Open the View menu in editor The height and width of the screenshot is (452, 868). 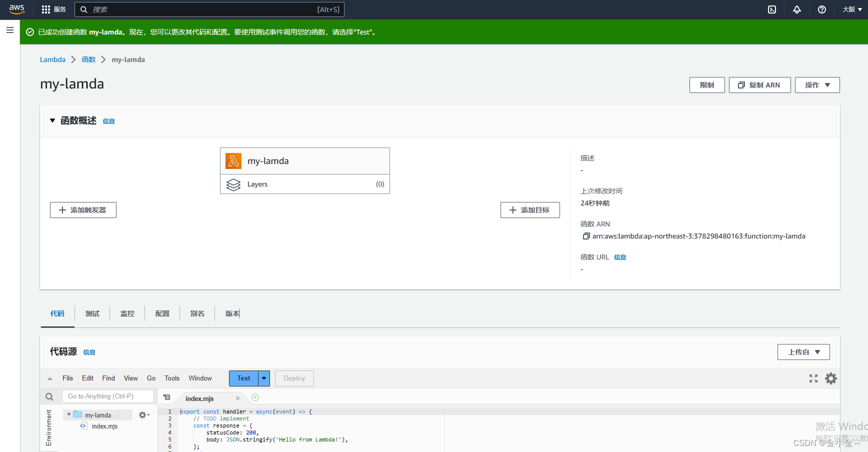pos(131,378)
